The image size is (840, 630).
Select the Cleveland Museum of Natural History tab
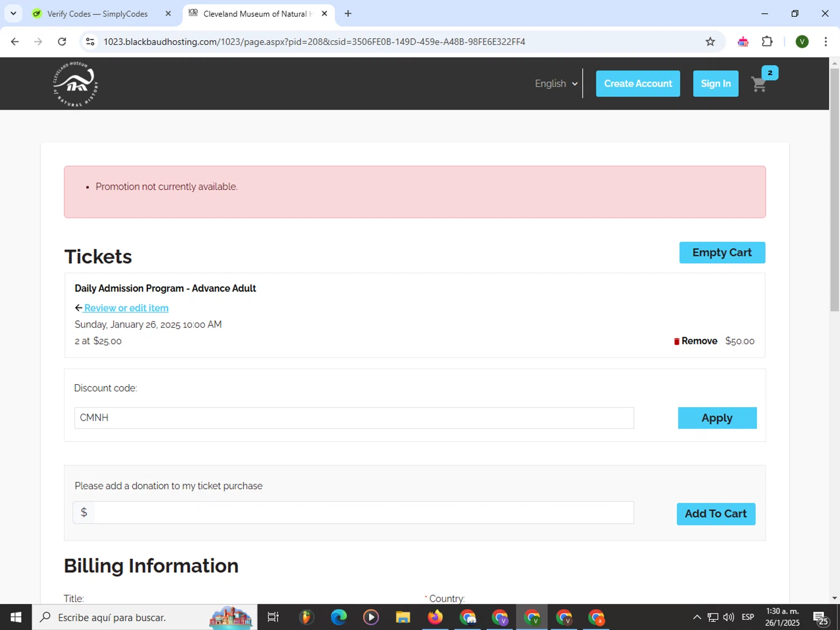point(258,13)
